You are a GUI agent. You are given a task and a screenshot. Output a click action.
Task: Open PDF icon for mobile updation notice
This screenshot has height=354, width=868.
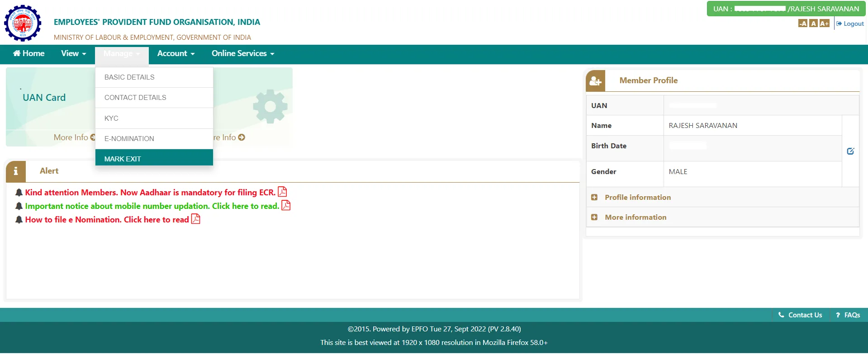pyautogui.click(x=286, y=205)
